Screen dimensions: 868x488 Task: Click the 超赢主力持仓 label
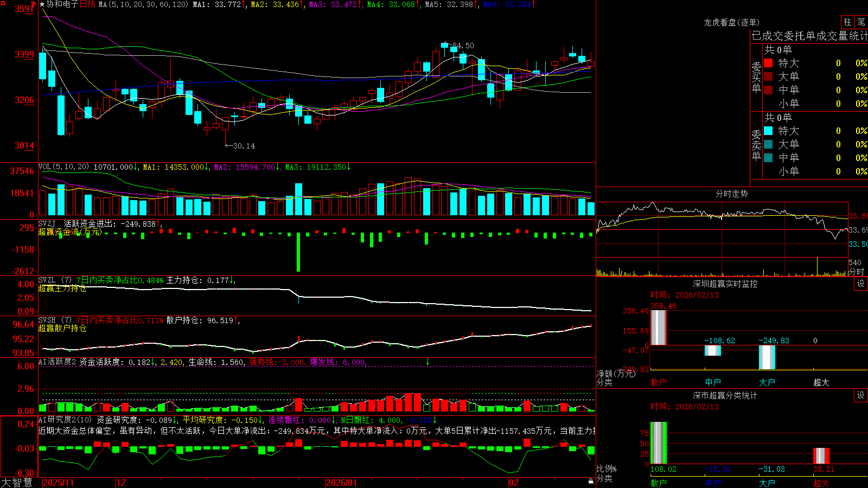pyautogui.click(x=62, y=288)
